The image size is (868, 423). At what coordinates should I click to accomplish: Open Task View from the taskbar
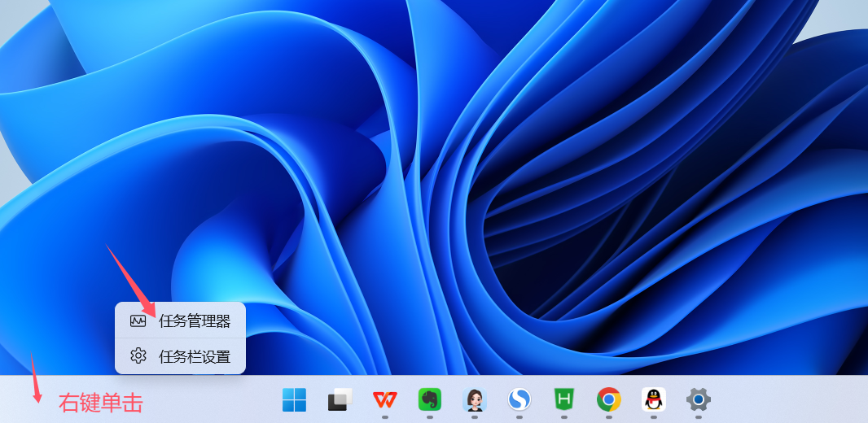click(340, 399)
